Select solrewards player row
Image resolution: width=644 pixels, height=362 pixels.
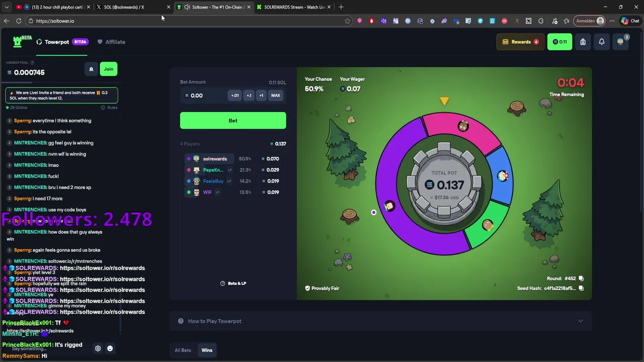click(x=233, y=159)
